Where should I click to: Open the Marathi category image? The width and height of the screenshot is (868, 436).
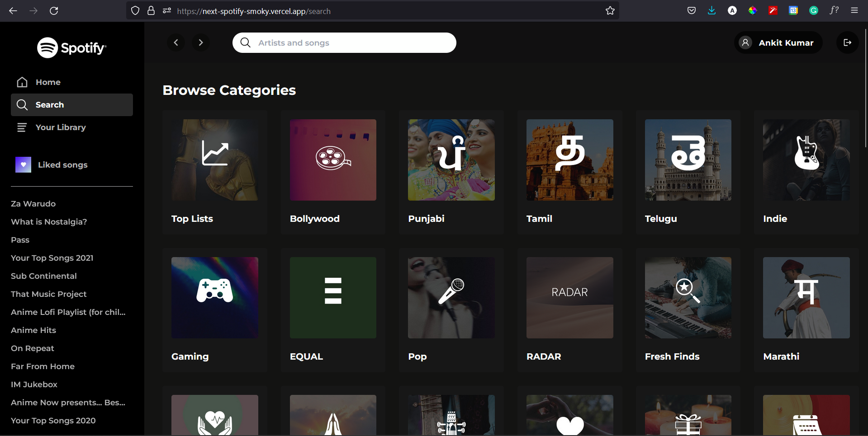(806, 298)
